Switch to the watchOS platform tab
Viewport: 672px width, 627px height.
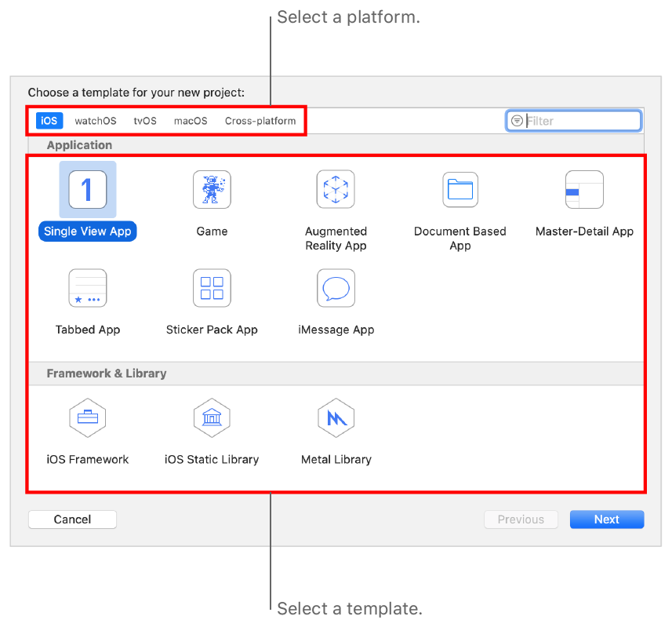[95, 120]
